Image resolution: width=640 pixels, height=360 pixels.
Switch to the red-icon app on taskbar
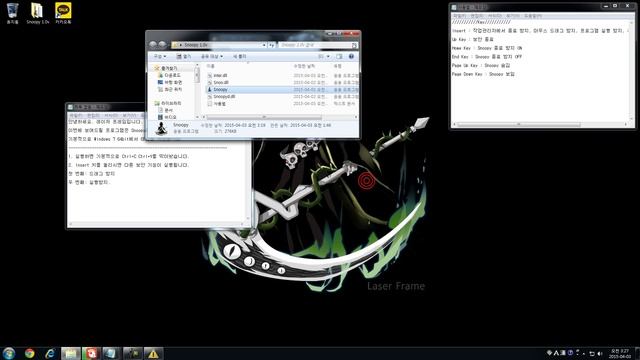click(91, 353)
